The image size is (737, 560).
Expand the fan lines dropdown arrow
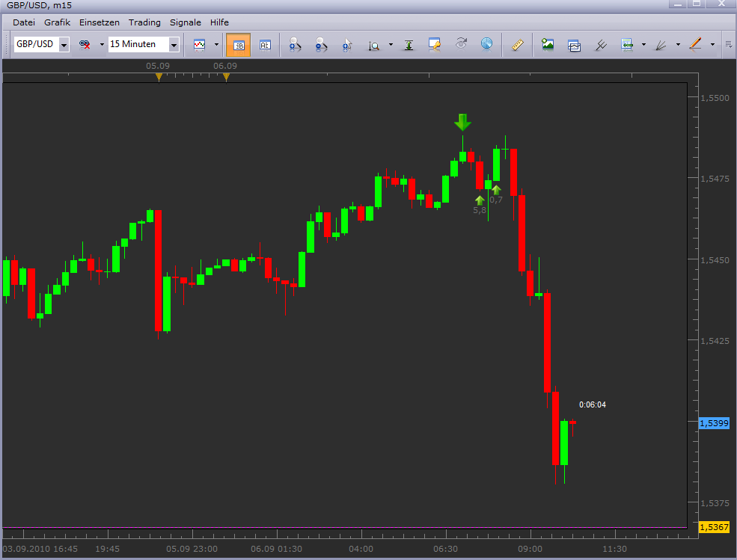pos(678,45)
